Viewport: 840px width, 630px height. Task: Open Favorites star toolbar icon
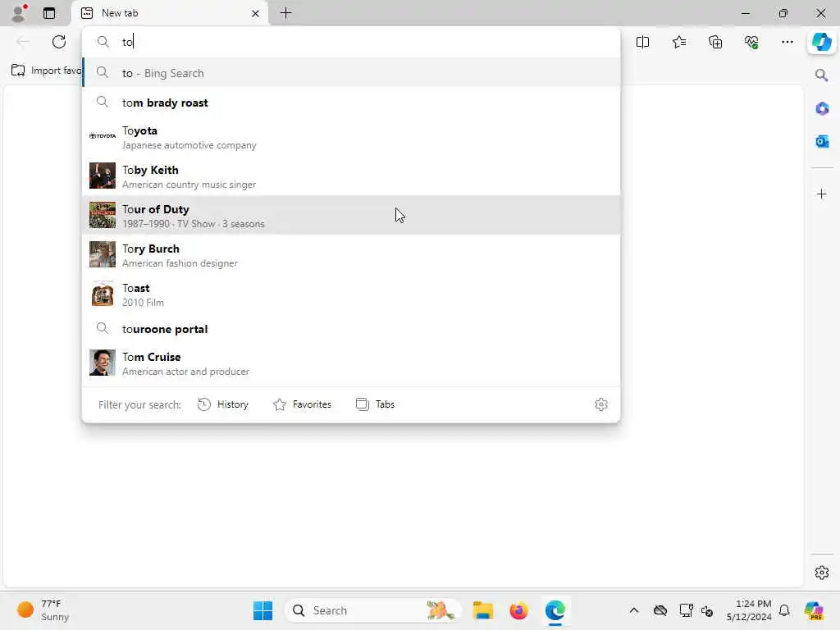click(x=678, y=42)
